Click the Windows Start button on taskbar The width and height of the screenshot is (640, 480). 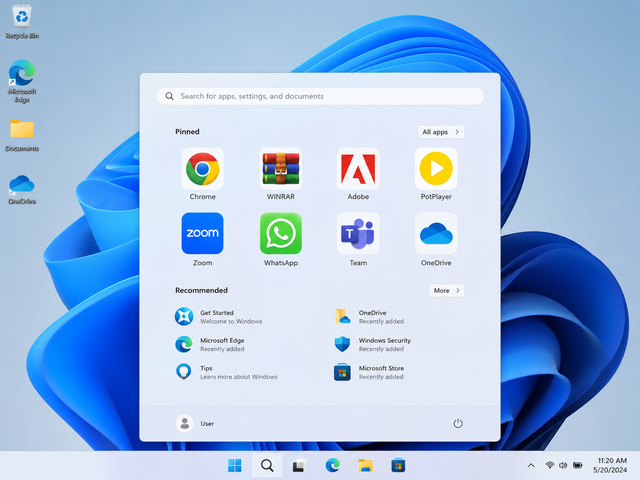[235, 465]
